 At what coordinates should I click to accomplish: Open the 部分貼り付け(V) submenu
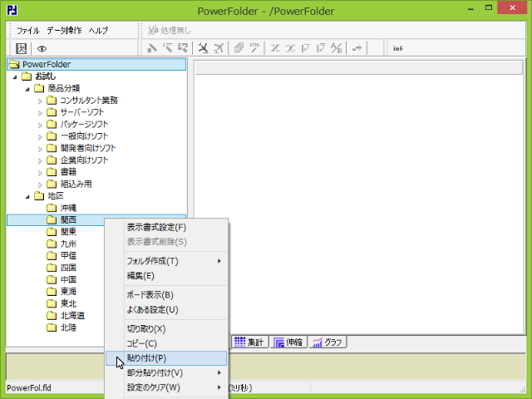(x=166, y=373)
